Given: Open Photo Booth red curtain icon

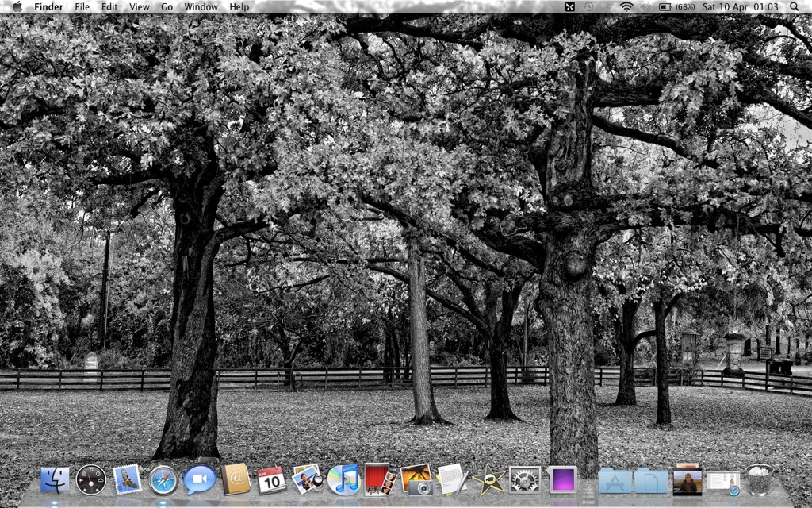Looking at the screenshot, I should click(x=379, y=479).
